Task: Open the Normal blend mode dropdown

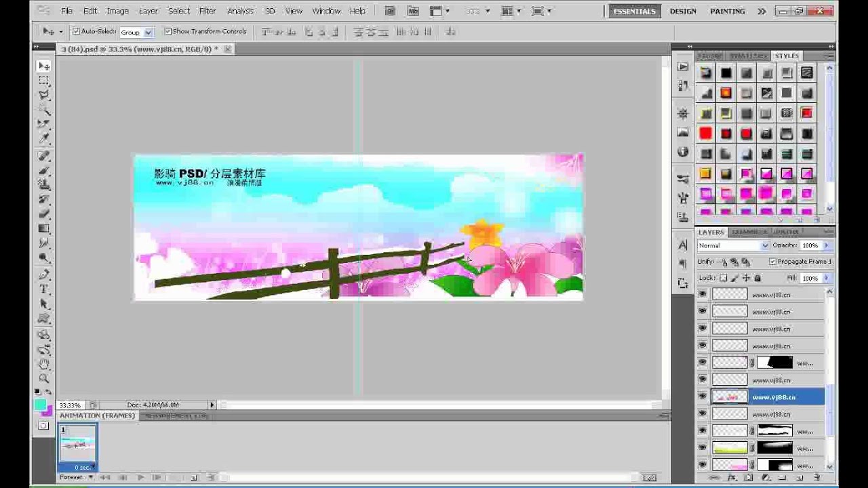Action: pos(733,245)
